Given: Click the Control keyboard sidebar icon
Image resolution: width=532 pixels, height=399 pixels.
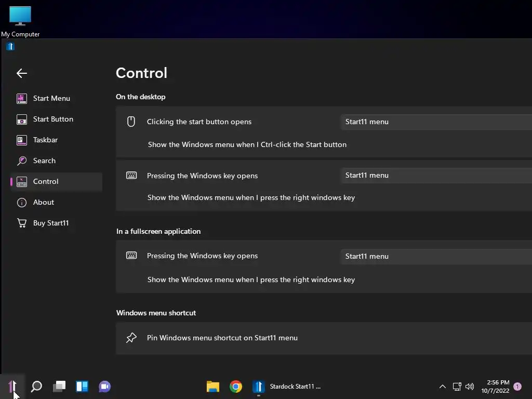Looking at the screenshot, I should pyautogui.click(x=22, y=182).
